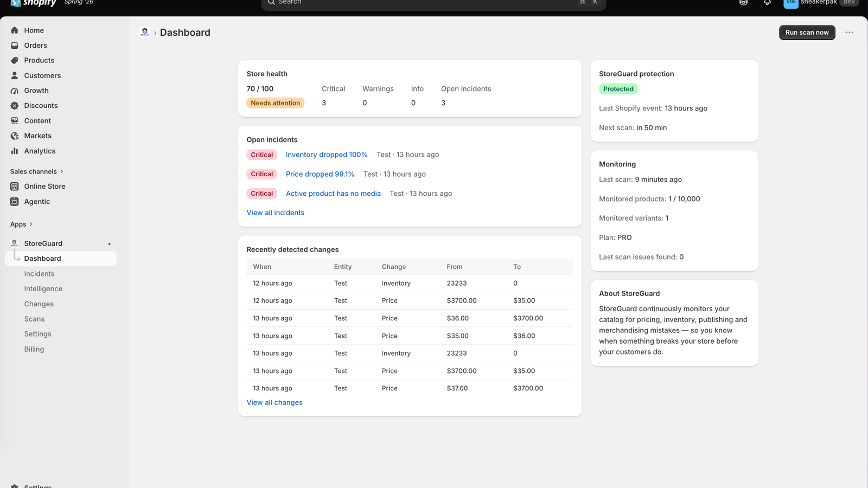Go to the Intelligence menu item
This screenshot has width=868, height=488.
pos(43,289)
